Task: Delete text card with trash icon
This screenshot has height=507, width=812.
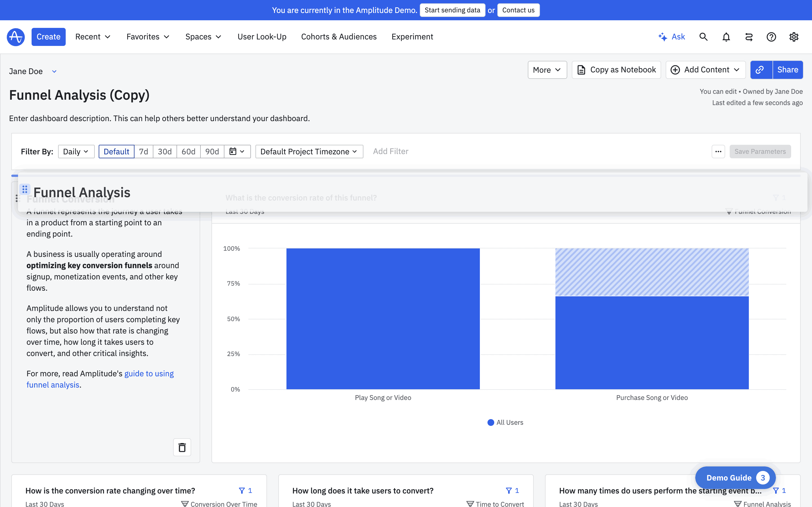Action: pos(182,447)
